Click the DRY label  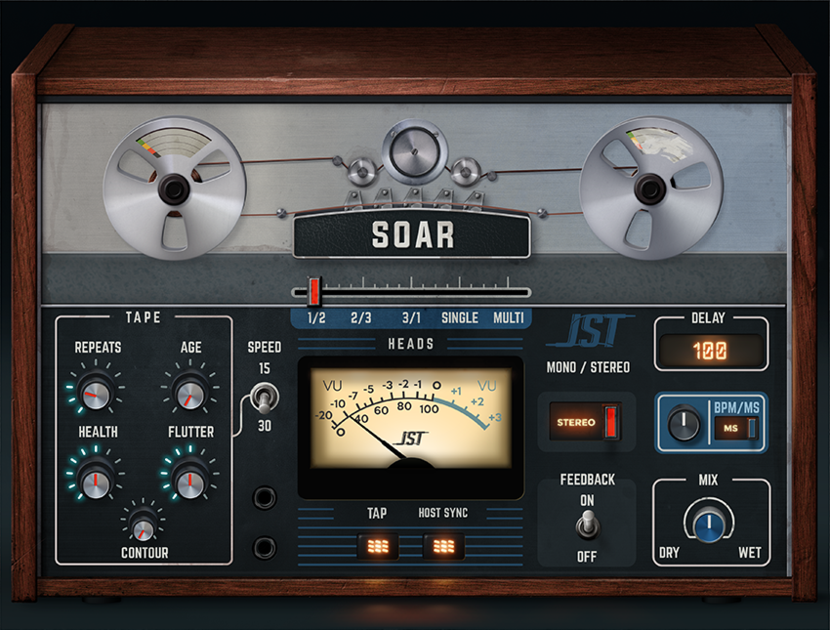coord(669,553)
